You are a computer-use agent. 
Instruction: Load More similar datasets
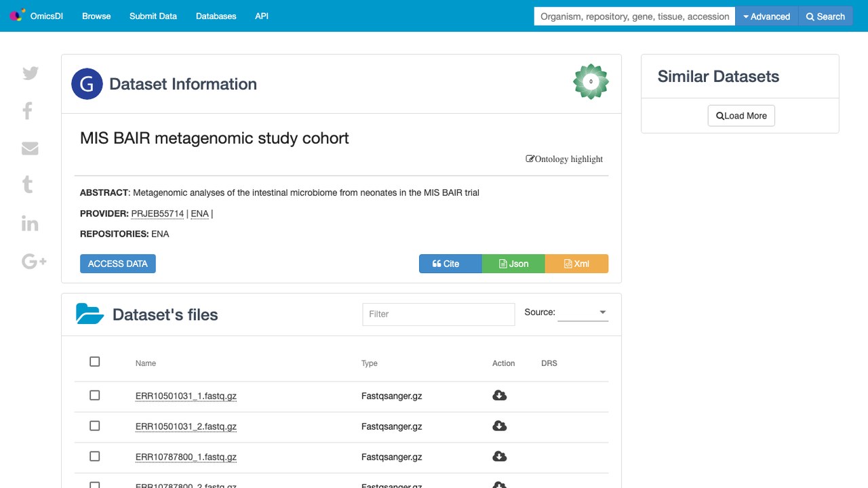tap(741, 116)
